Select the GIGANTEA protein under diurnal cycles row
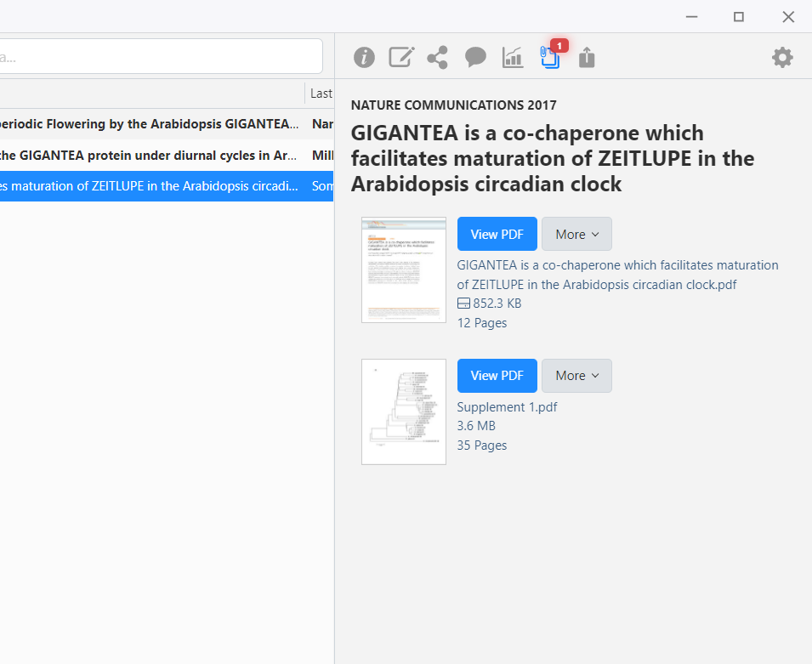 point(167,155)
